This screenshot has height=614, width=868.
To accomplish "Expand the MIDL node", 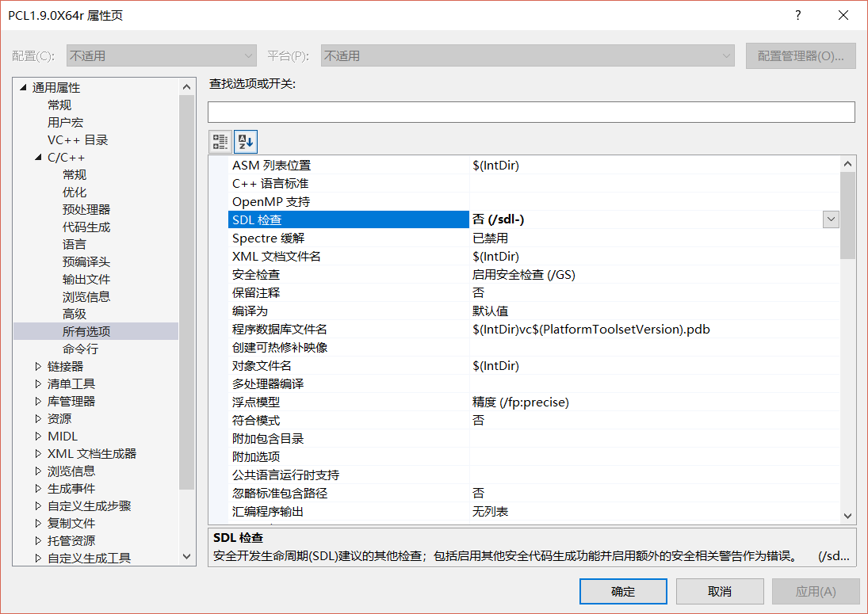I will click(x=38, y=436).
